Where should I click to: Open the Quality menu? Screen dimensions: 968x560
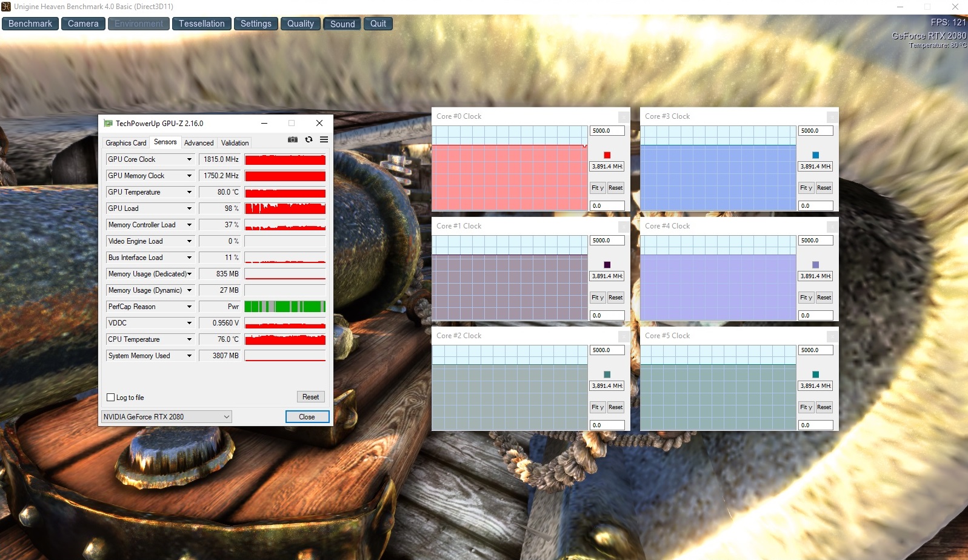pos(301,24)
